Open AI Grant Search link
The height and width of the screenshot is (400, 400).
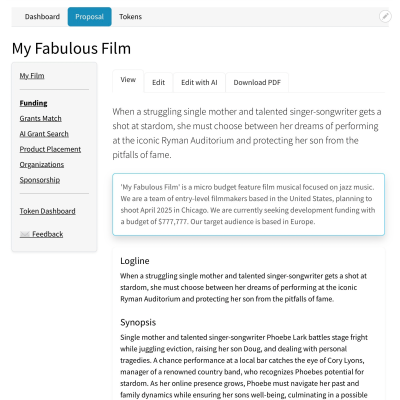pyautogui.click(x=44, y=134)
